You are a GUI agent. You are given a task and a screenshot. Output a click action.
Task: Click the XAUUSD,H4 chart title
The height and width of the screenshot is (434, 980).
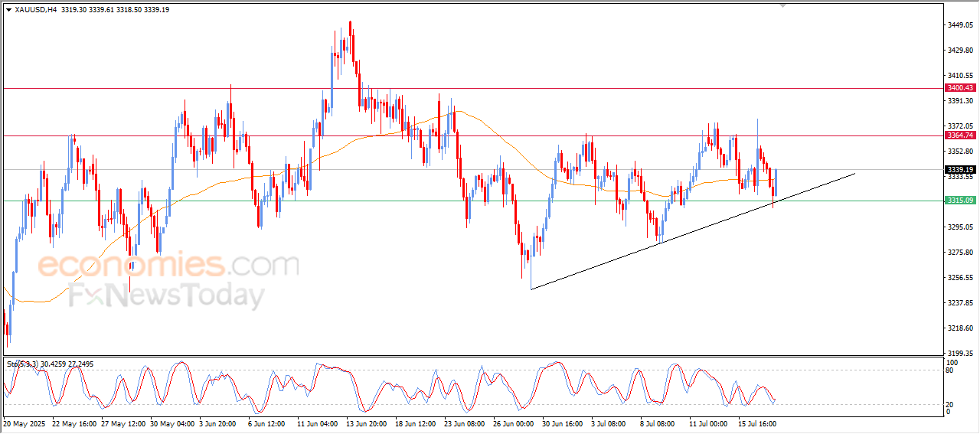pos(36,10)
